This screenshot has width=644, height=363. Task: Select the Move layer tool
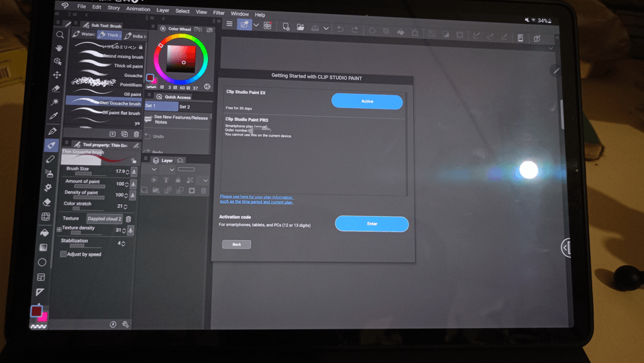(x=57, y=74)
